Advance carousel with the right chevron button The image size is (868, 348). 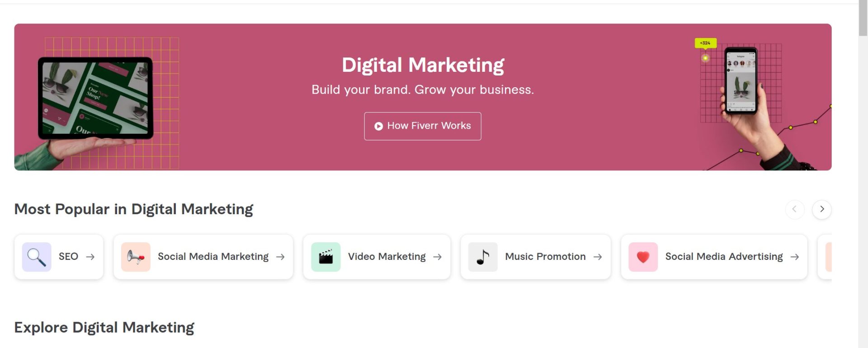coord(821,209)
